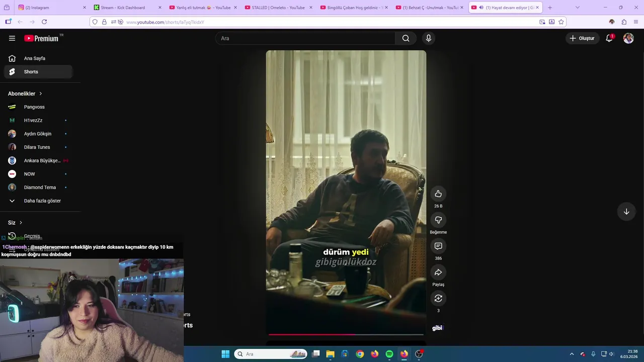Open the Firefox View button
The image size is (644, 362).
(7, 8)
